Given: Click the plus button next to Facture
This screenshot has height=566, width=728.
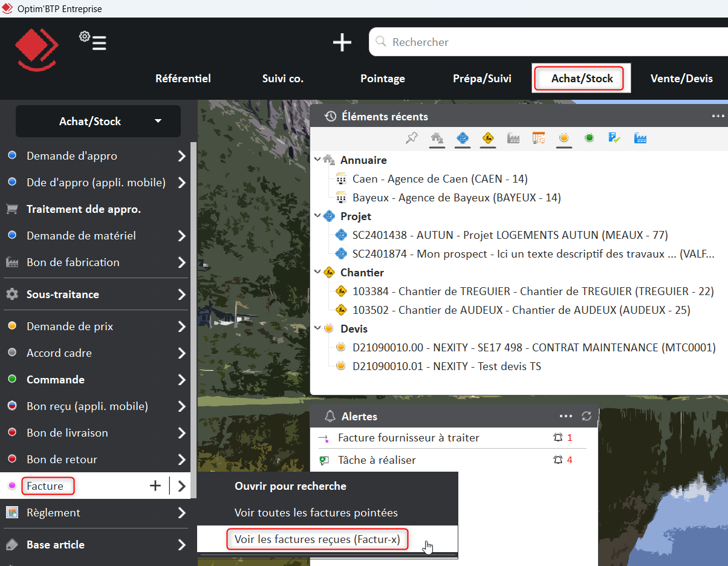Looking at the screenshot, I should pyautogui.click(x=155, y=486).
